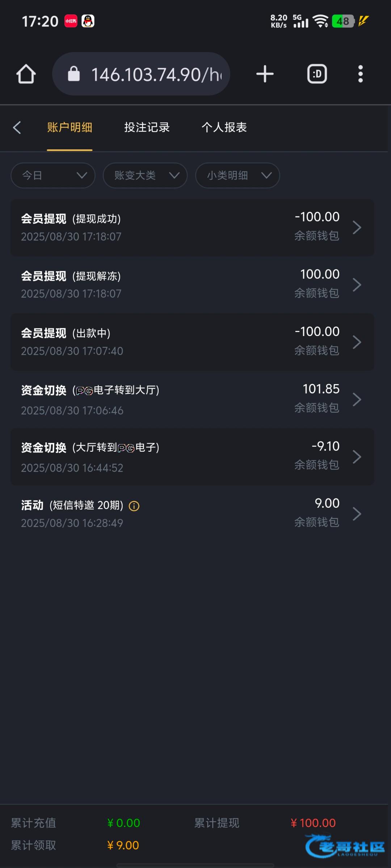Image resolution: width=391 pixels, height=868 pixels.
Task: Open the browser three-dot menu
Action: pyautogui.click(x=360, y=74)
